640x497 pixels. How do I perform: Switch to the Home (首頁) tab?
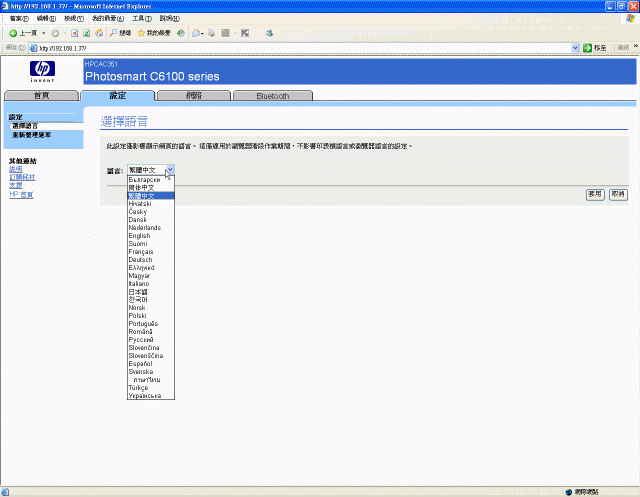[x=41, y=95]
